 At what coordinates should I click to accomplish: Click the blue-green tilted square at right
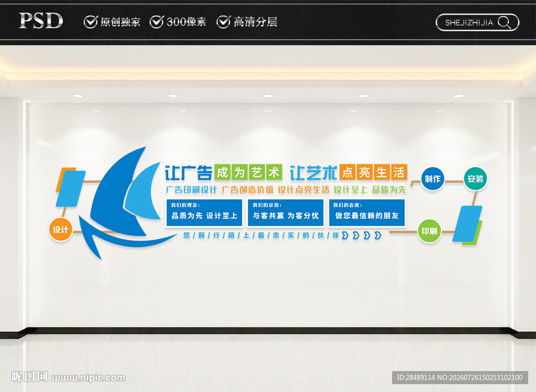[x=467, y=225]
